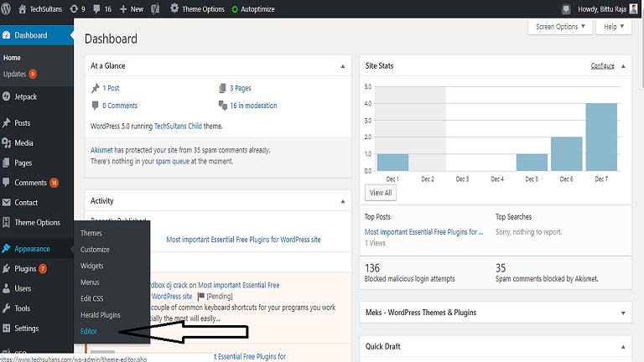Open the Screen Options dropdown

point(560,27)
